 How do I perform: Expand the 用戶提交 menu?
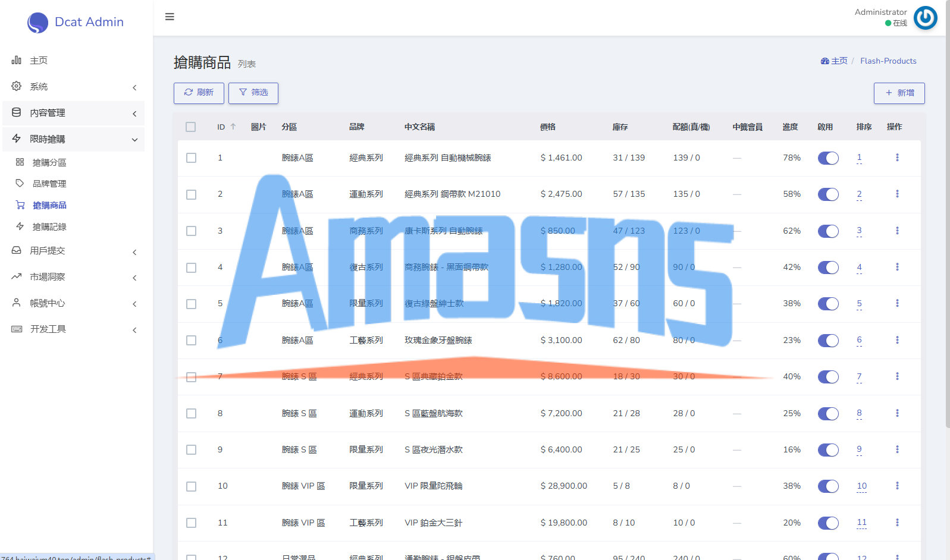tap(74, 251)
